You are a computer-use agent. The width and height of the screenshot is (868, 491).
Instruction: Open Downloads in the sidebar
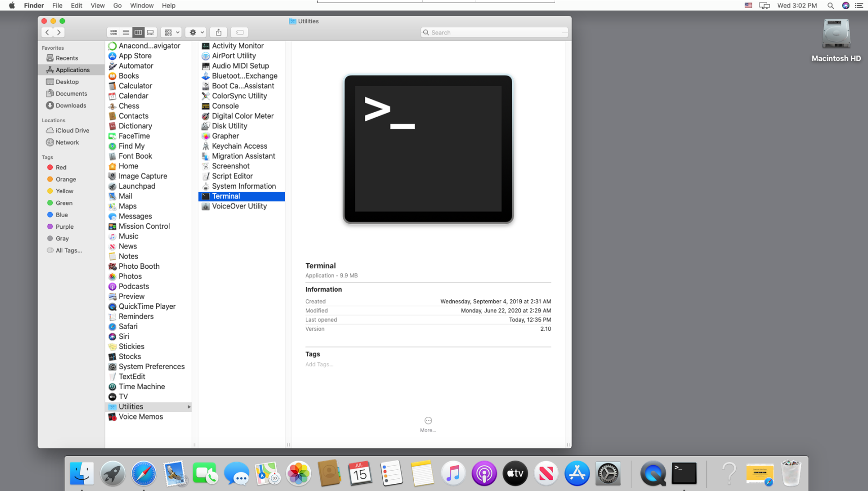point(71,106)
